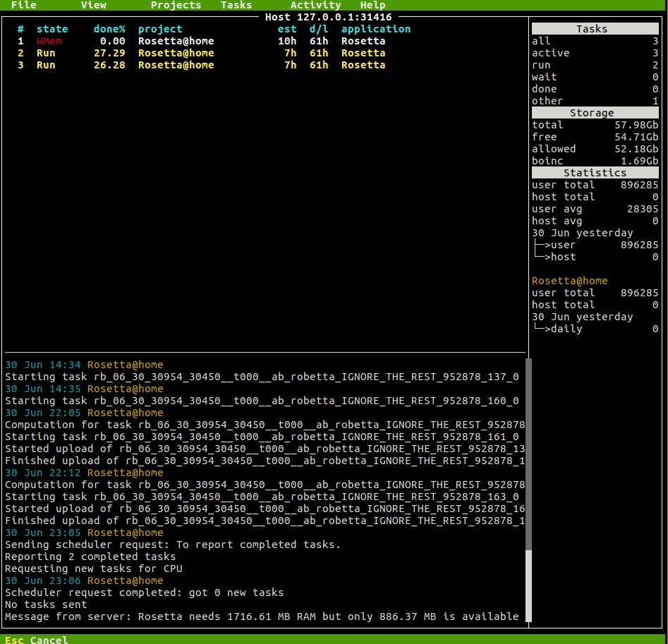Click storage free 54.71Gb row

(595, 137)
